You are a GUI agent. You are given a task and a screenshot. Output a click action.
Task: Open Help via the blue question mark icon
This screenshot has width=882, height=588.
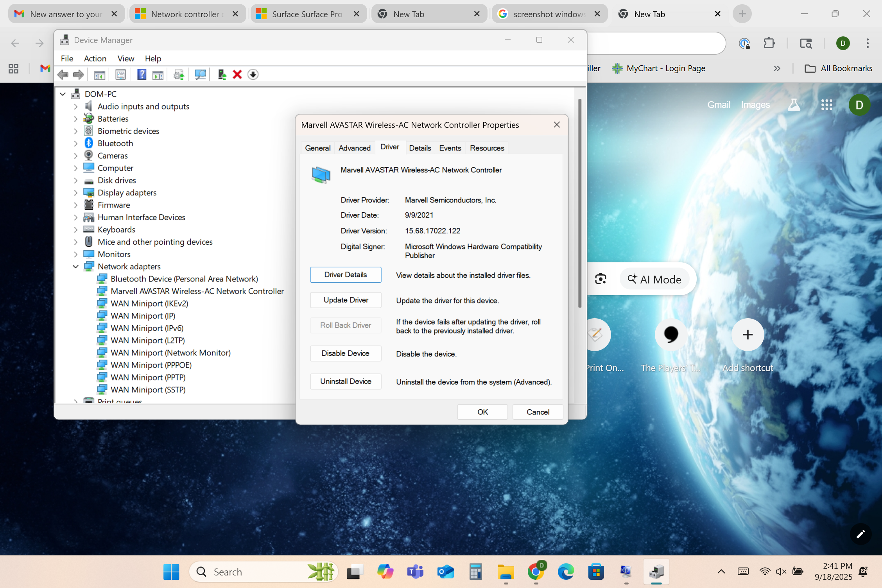click(142, 74)
